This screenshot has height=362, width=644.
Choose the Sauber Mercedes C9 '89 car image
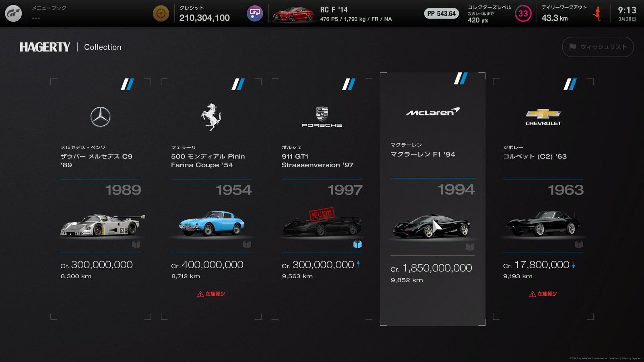pyautogui.click(x=102, y=225)
